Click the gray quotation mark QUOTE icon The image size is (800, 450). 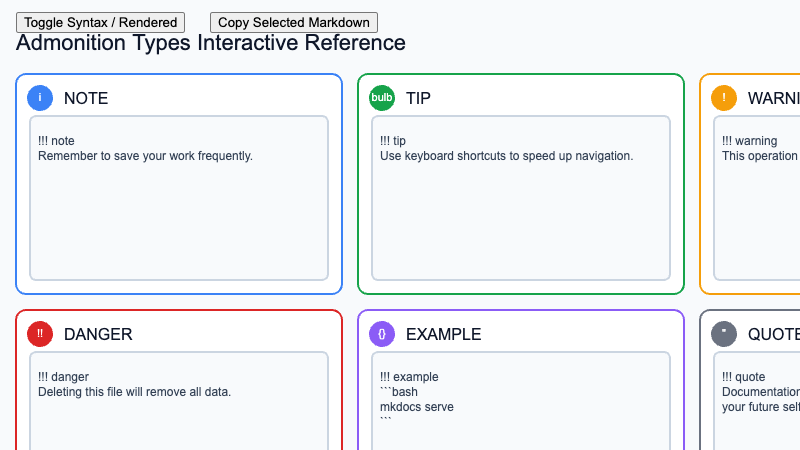click(x=724, y=334)
